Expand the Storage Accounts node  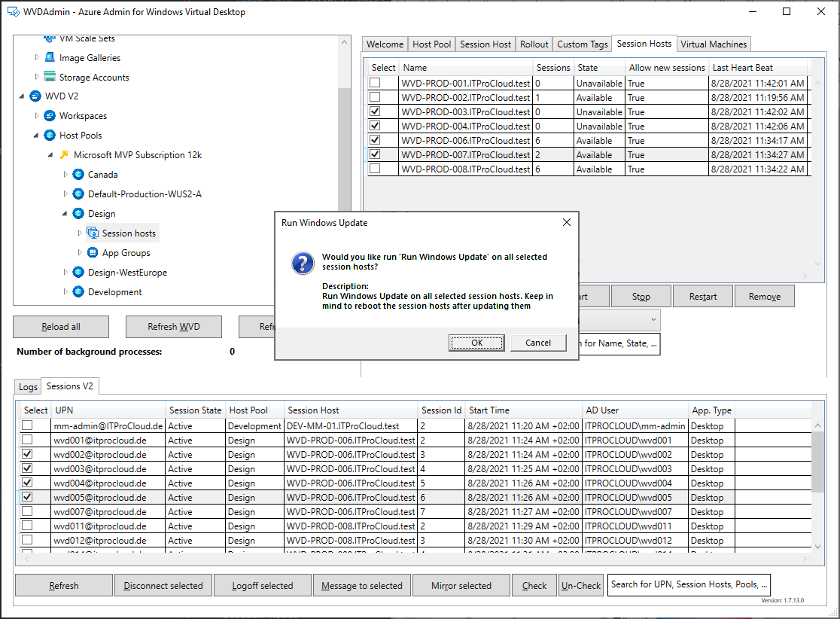36,77
